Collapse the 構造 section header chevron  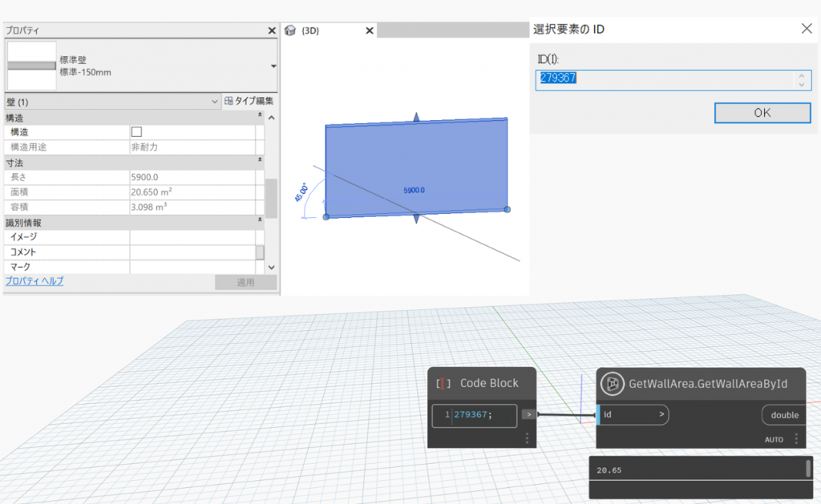[258, 115]
